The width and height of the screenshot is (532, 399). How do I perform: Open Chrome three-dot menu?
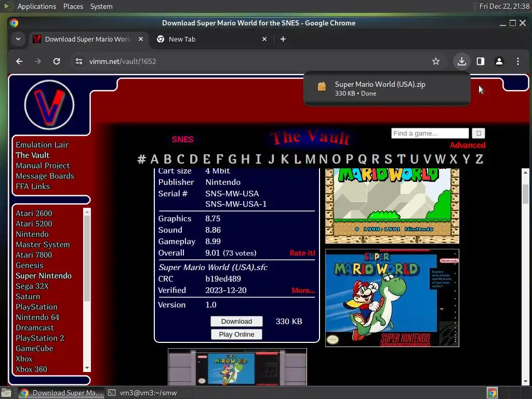(518, 61)
